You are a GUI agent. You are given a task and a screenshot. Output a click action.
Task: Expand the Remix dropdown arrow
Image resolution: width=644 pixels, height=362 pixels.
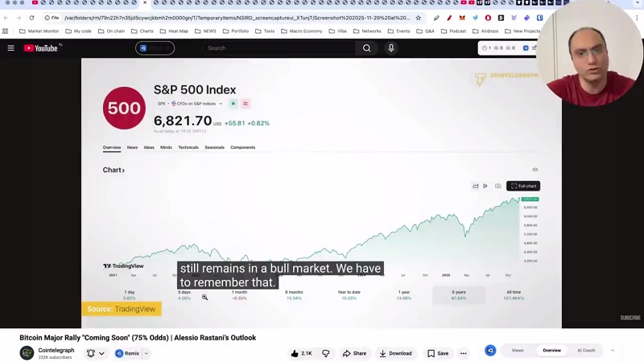(146, 353)
